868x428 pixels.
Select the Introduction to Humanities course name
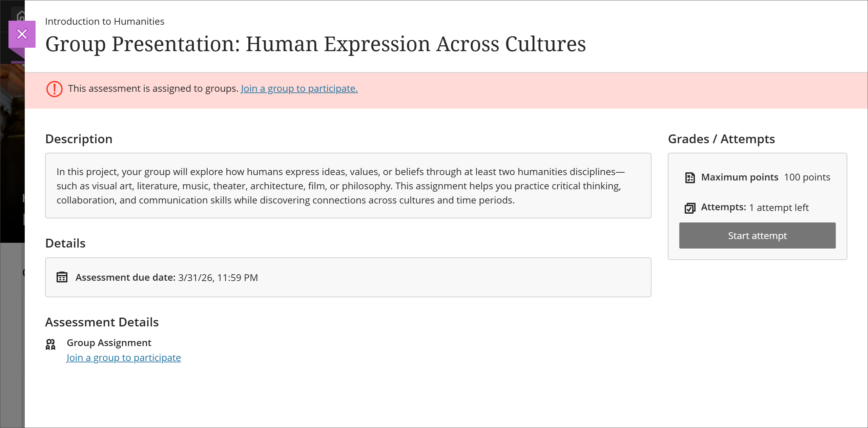point(105,21)
